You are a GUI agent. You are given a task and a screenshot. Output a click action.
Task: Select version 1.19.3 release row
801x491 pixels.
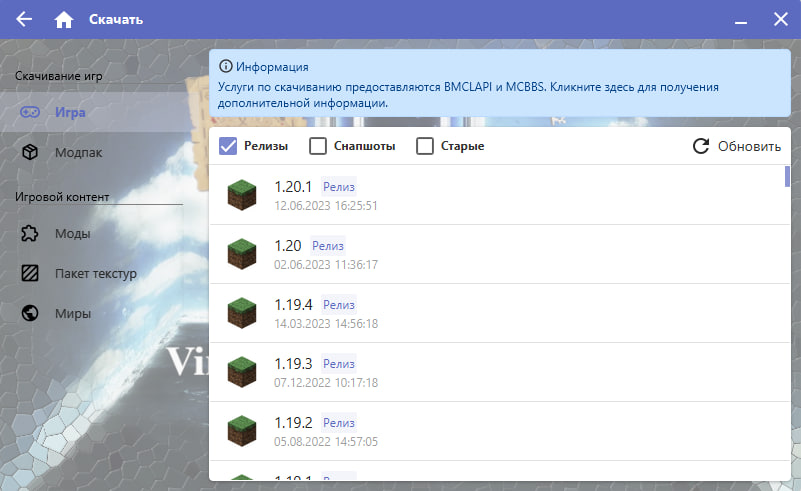500,372
